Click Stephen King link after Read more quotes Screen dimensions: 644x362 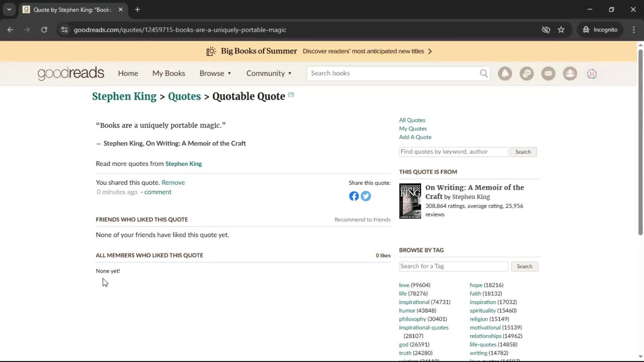[183, 164]
